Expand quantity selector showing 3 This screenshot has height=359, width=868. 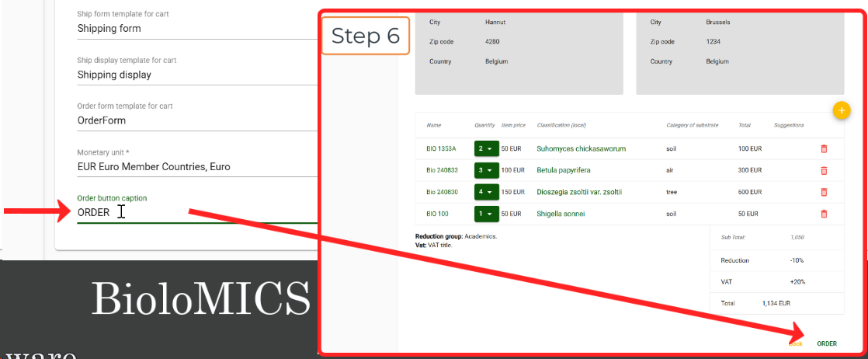point(485,170)
